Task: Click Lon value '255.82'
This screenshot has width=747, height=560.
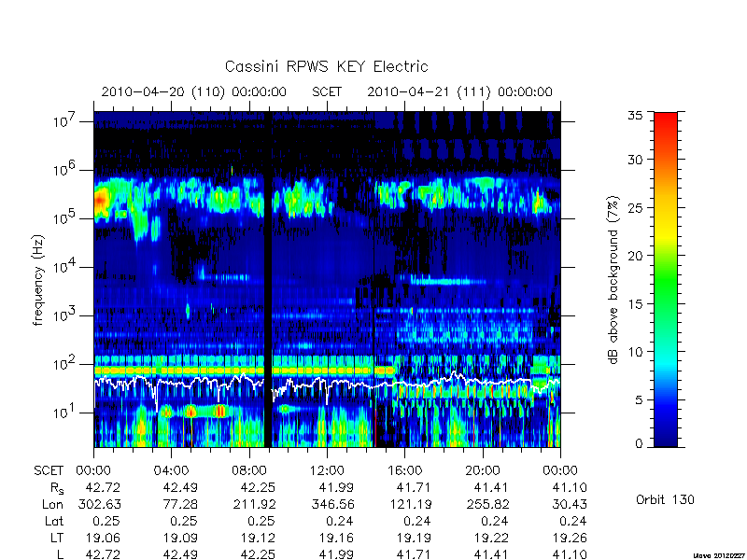Action: coord(486,504)
